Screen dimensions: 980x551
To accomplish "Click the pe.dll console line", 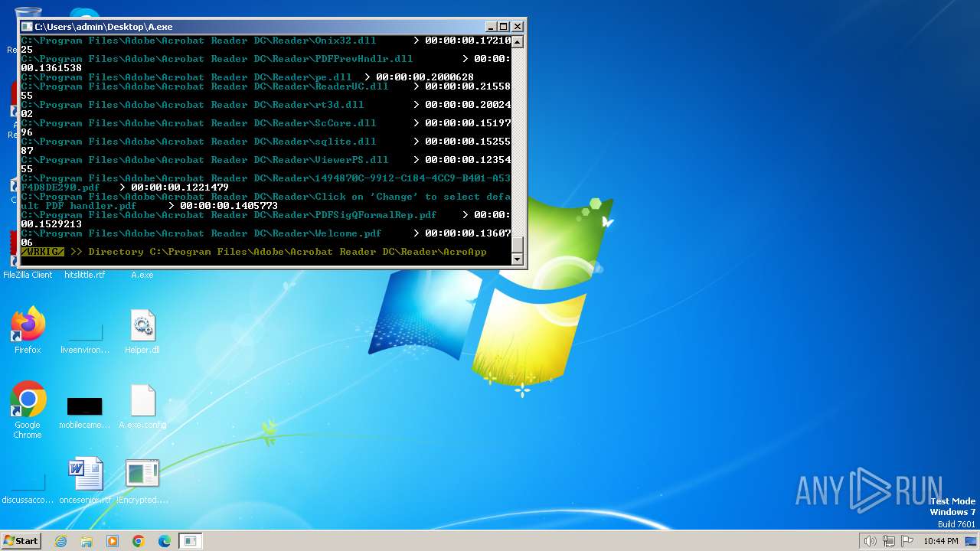I will coord(247,77).
